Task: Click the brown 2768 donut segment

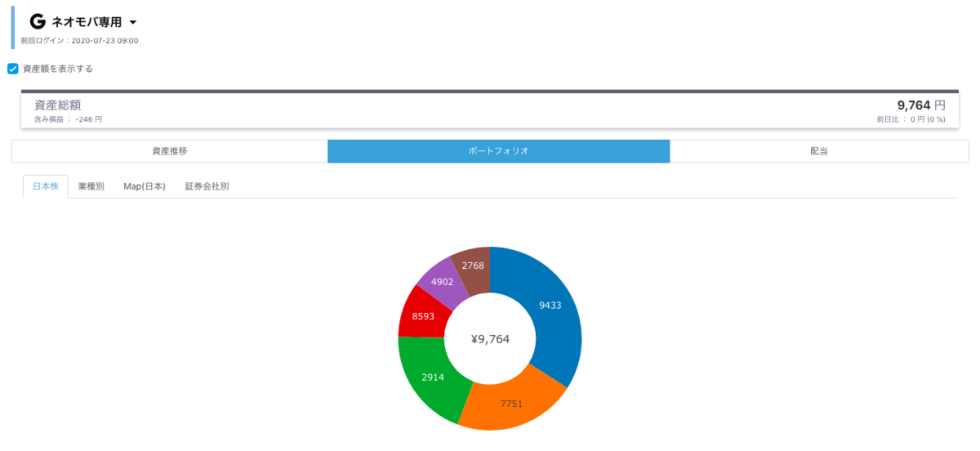Action: click(x=473, y=266)
